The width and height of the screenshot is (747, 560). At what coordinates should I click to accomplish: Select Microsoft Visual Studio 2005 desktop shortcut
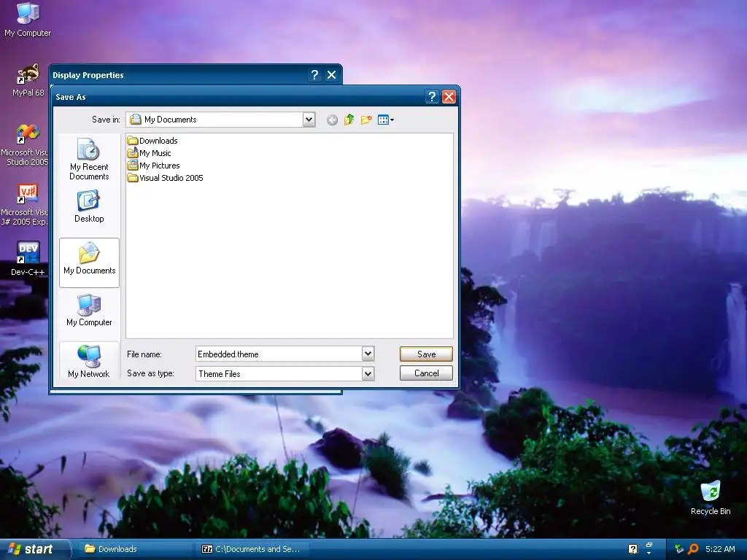[25, 144]
